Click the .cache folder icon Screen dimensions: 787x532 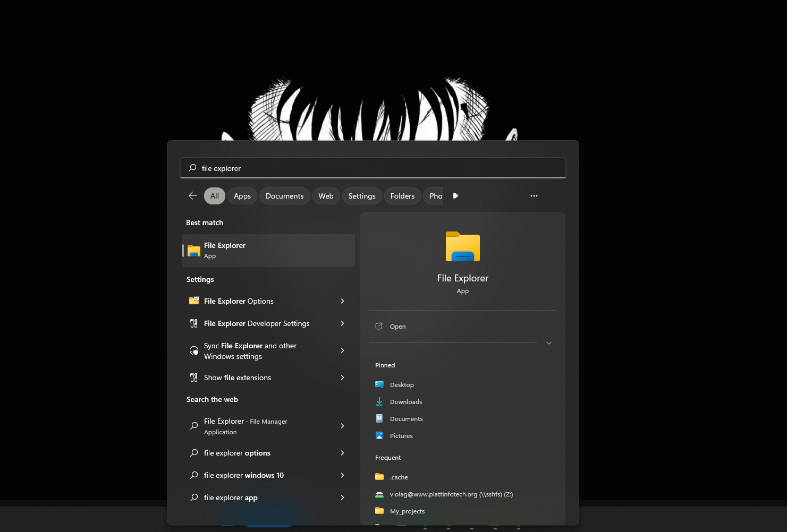tap(379, 477)
